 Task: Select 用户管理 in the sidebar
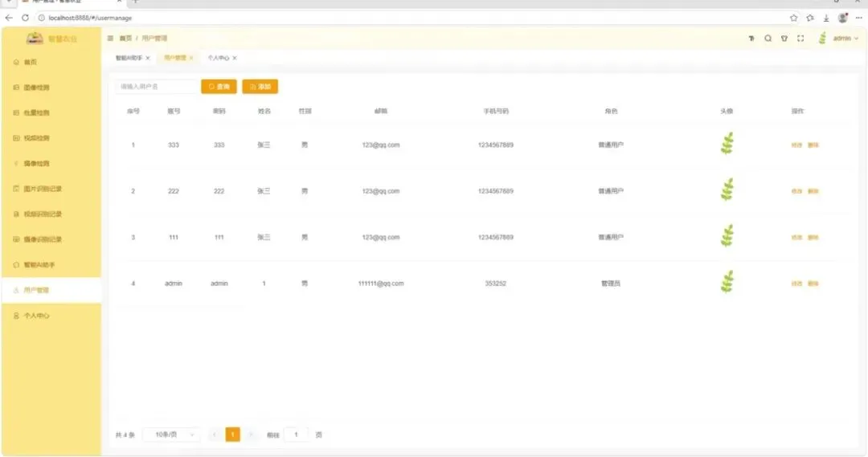(x=51, y=290)
